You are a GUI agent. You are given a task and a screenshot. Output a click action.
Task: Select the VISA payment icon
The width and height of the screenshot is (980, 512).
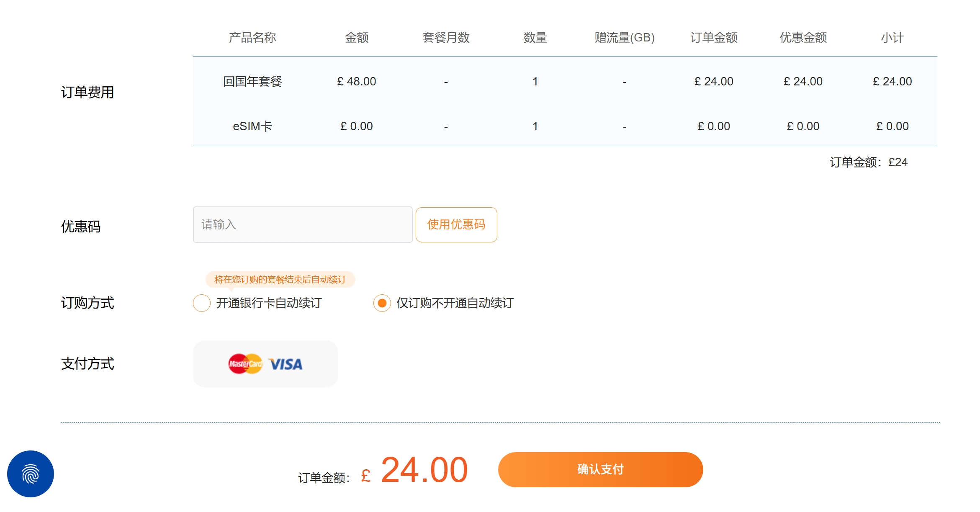[x=286, y=363]
